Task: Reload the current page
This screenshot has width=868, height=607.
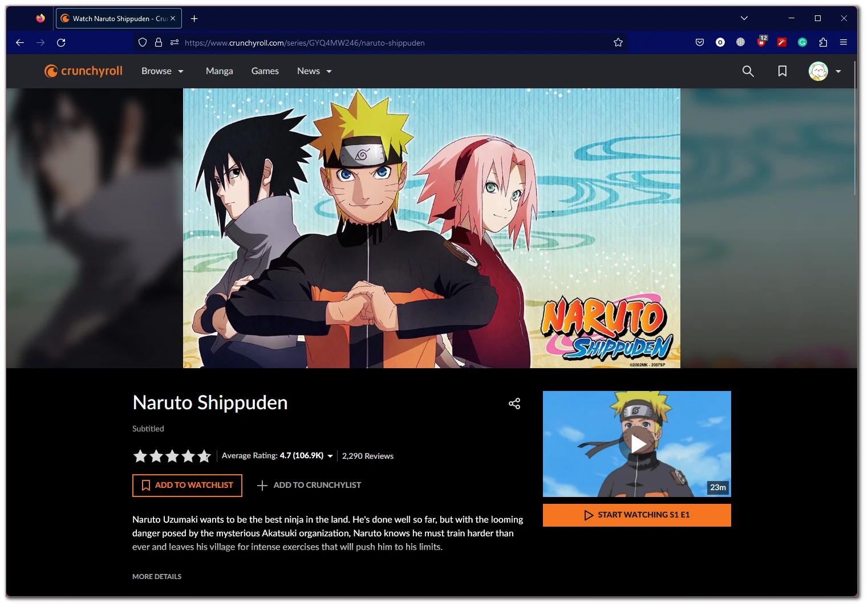Action: 61,42
